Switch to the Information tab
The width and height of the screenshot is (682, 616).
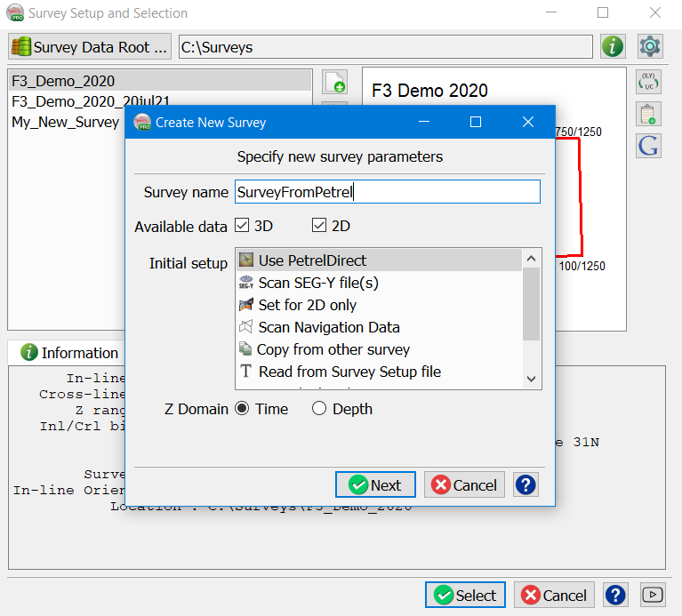(69, 353)
